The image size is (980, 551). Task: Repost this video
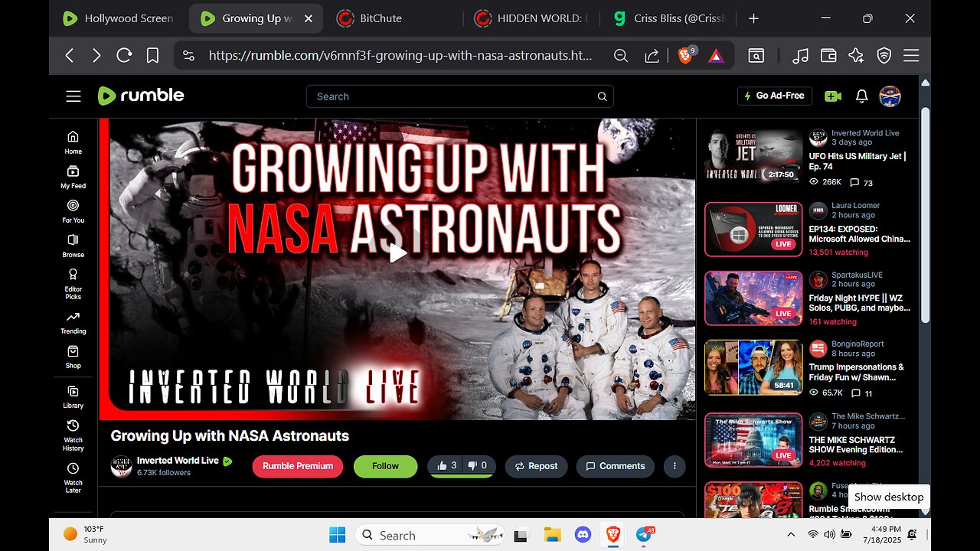pyautogui.click(x=536, y=466)
